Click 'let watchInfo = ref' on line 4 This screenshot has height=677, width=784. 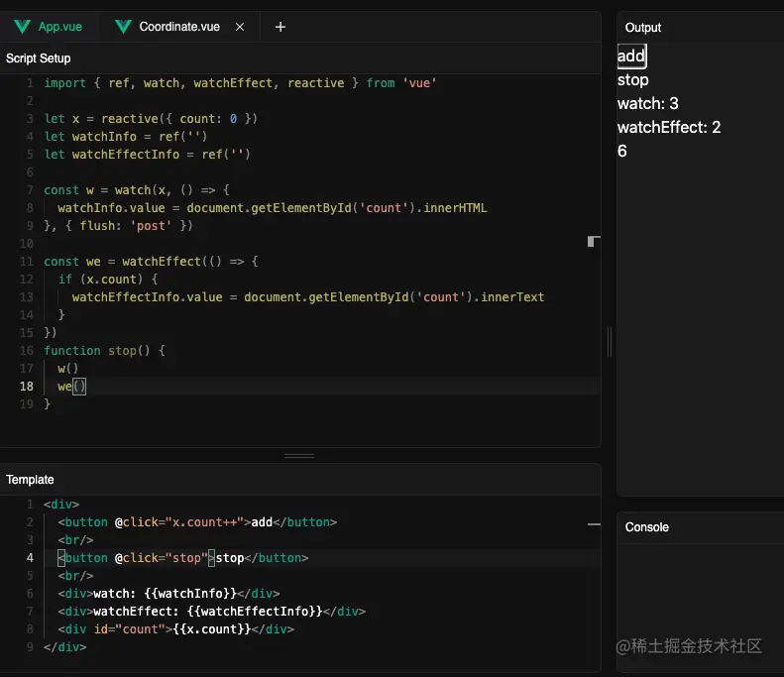coord(126,137)
